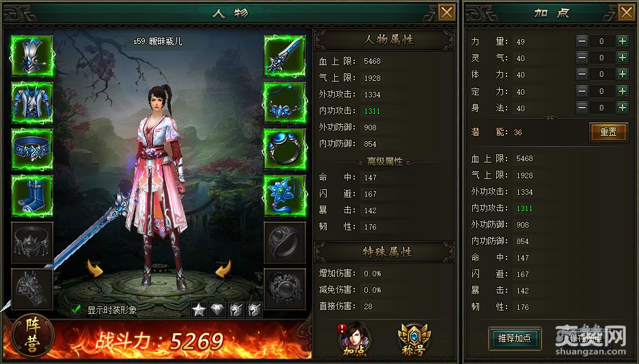639x364 pixels.
Task: Select the blue boots equipment slot
Action: point(32,196)
